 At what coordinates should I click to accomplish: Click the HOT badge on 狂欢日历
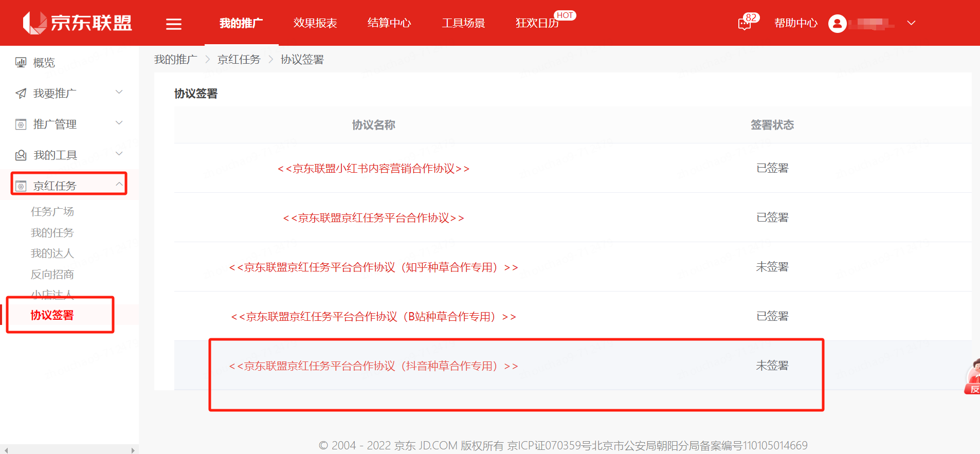[x=565, y=15]
